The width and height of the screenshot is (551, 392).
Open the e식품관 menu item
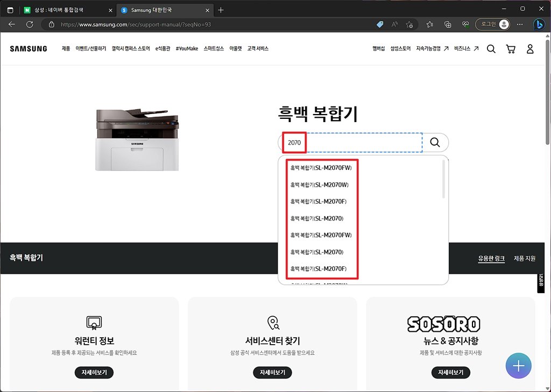(163, 48)
